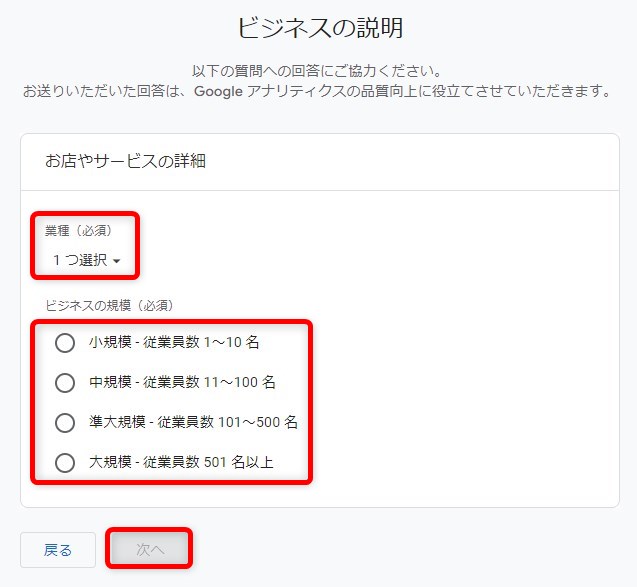This screenshot has height=587, width=637.
Task: Click the label text 準大規模 - 従業員数 101～500 名
Action: (x=193, y=423)
